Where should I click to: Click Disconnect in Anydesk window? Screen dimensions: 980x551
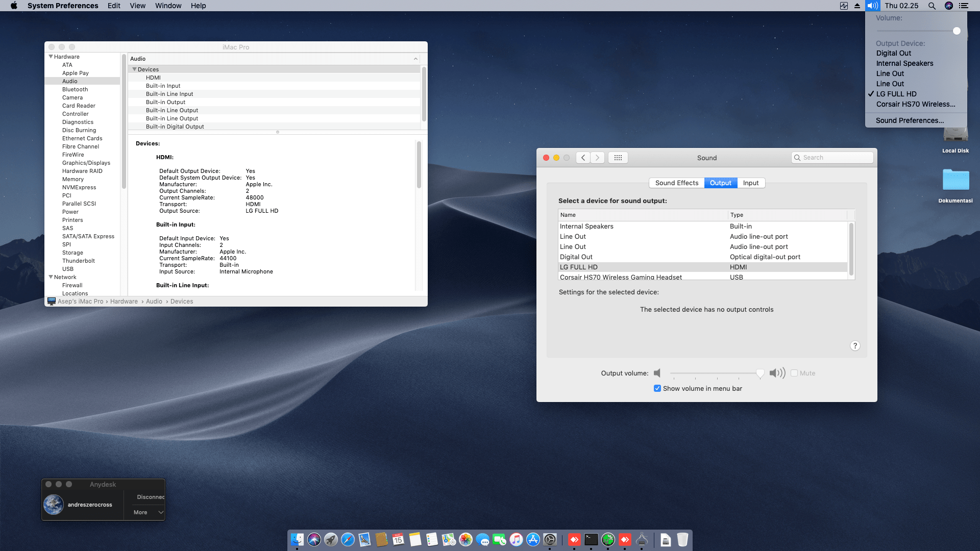coord(151,497)
